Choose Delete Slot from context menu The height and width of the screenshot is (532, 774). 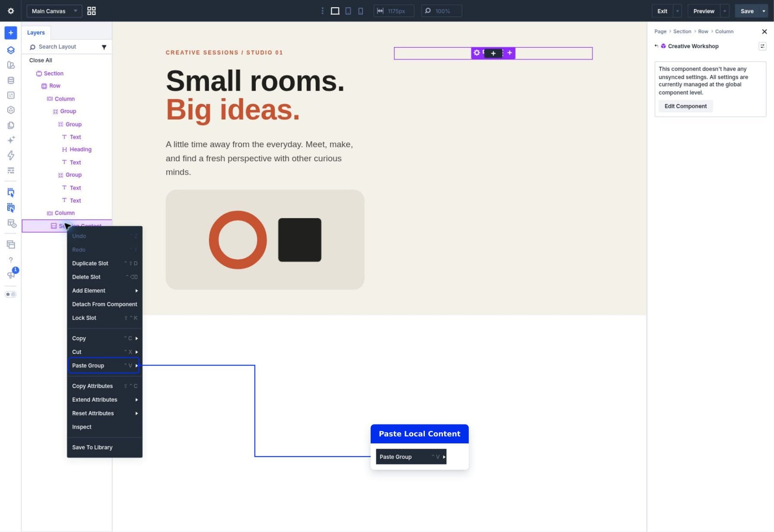(x=104, y=277)
